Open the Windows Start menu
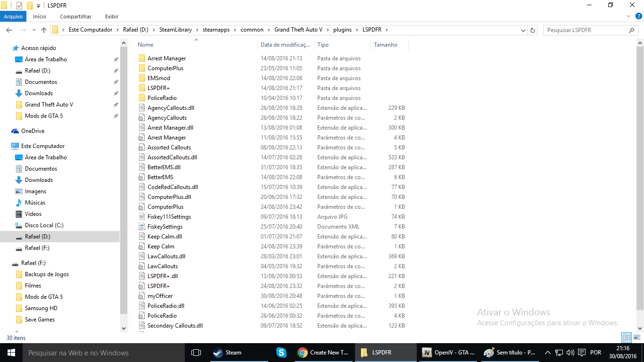644x362 pixels. 11,353
